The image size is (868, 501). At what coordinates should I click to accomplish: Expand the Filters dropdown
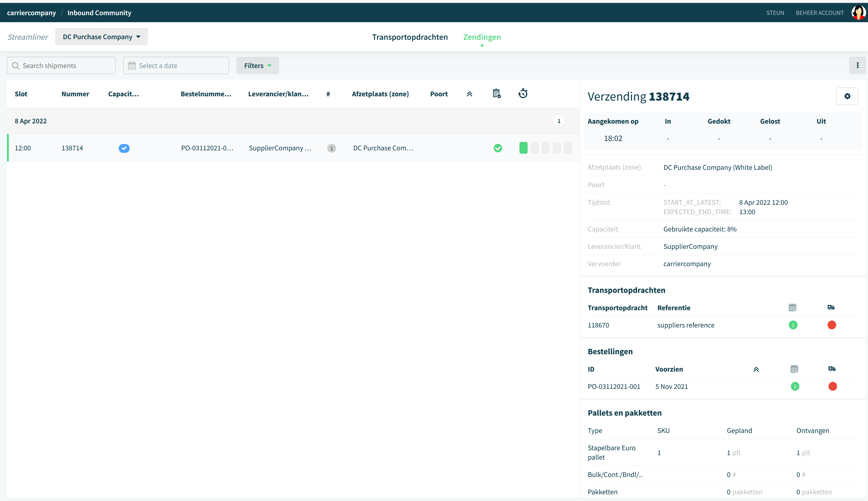coord(257,65)
